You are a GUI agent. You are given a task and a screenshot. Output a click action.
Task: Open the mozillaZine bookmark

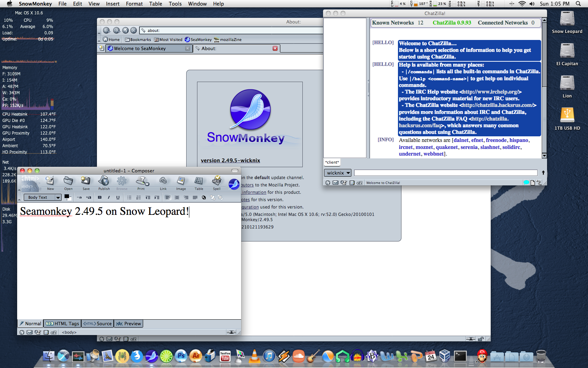pyautogui.click(x=228, y=40)
